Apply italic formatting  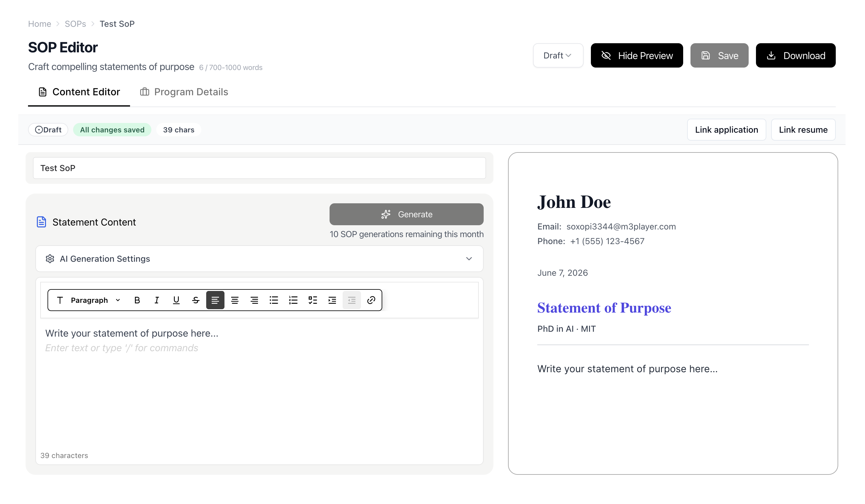point(157,300)
